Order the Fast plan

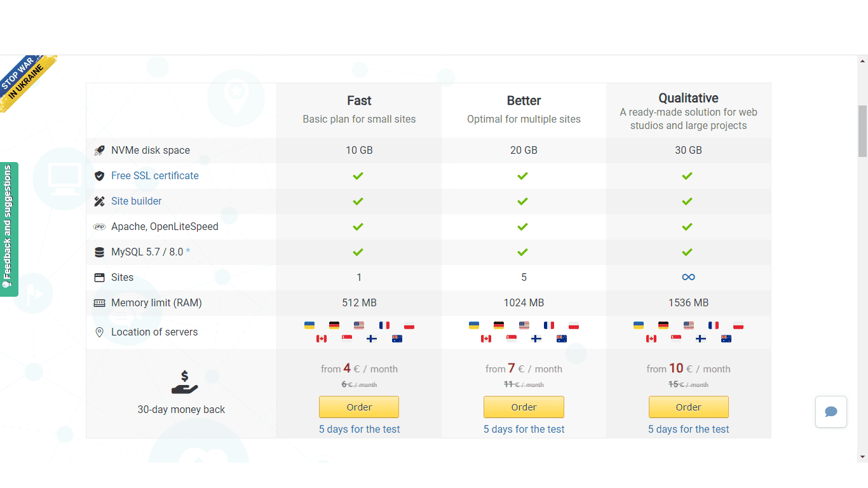coord(359,407)
